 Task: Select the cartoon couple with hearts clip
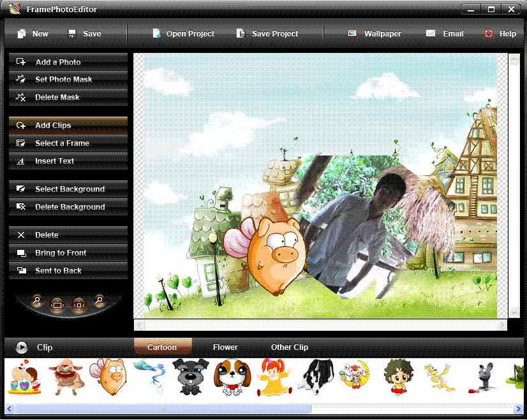(x=24, y=377)
